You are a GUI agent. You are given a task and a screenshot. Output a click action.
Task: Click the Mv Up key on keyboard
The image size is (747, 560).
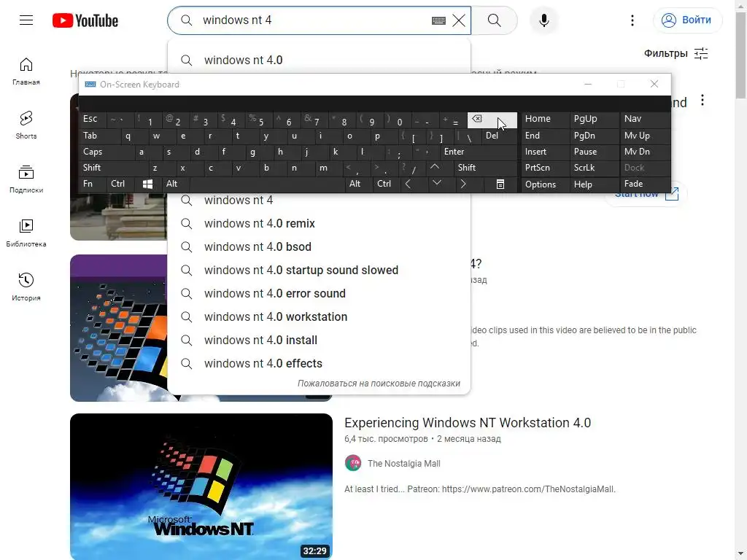645,136
